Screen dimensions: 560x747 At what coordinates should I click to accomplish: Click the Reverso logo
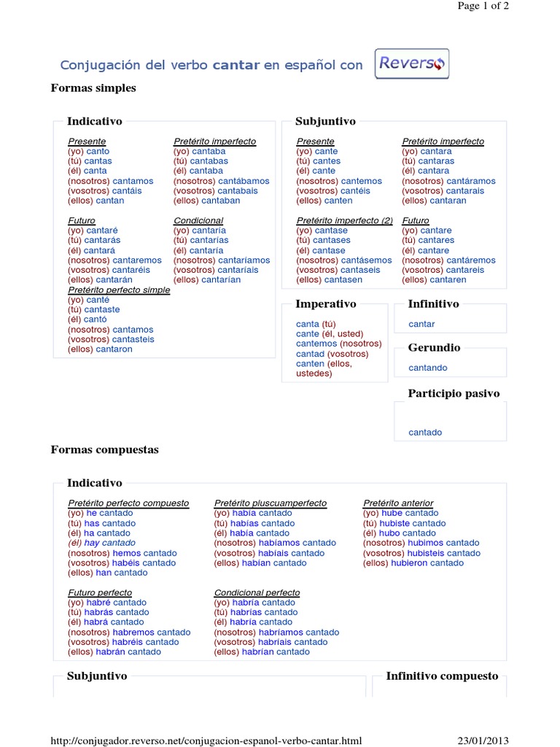[412, 63]
